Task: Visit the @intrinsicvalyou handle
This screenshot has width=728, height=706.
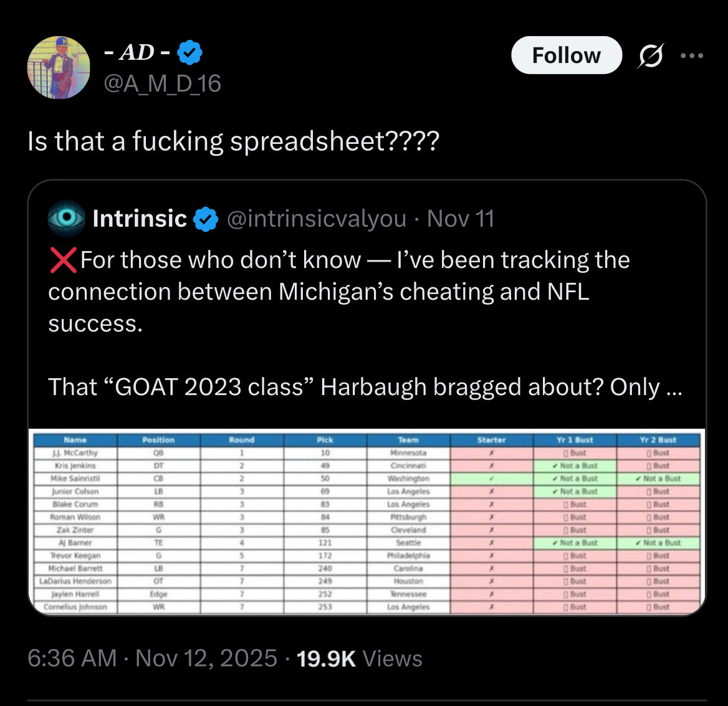Action: click(316, 219)
